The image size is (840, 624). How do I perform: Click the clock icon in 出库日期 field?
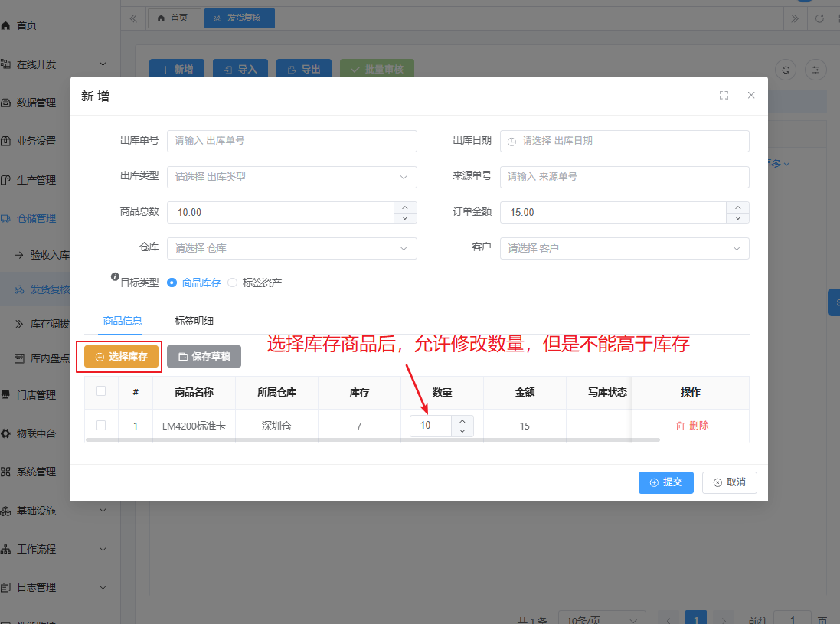(512, 141)
